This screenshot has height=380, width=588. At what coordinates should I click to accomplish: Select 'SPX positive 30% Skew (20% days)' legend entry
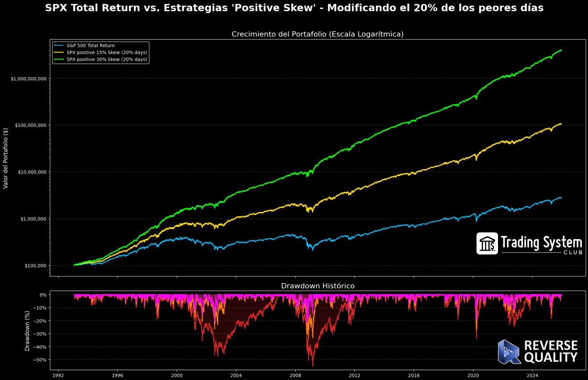[107, 60]
